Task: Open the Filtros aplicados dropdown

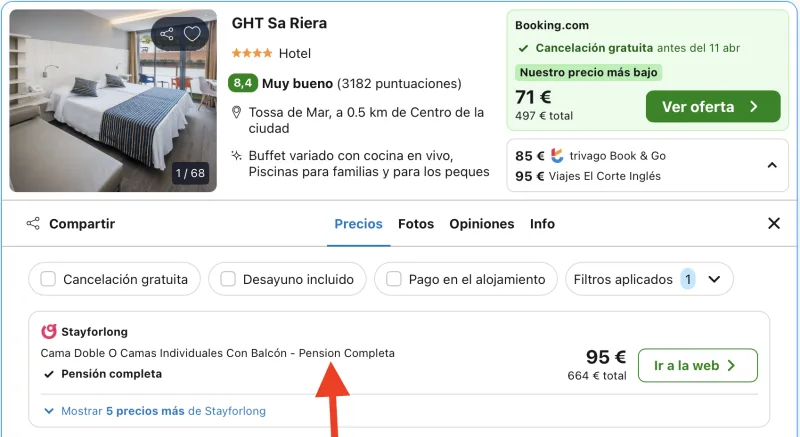Action: pos(649,279)
